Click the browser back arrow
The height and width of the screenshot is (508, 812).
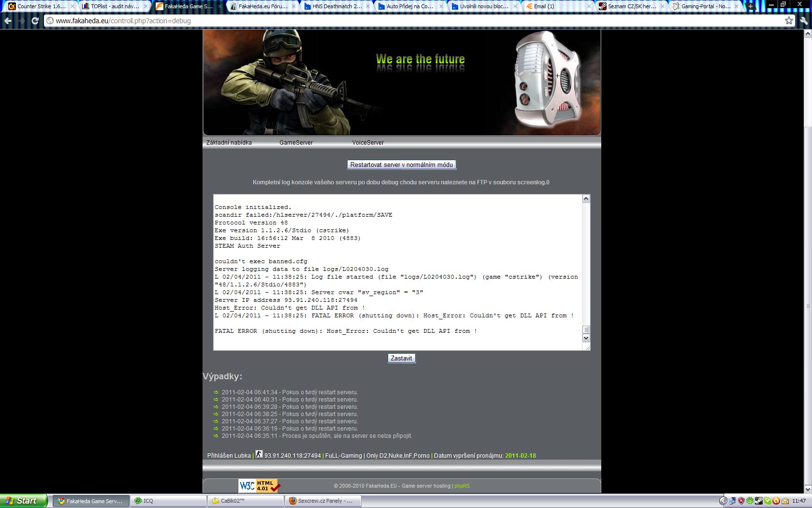(8, 21)
